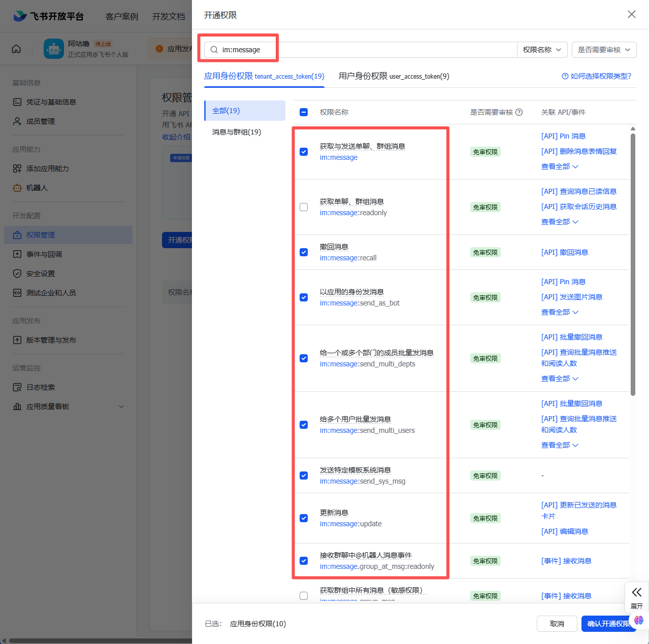Open the 权限名称 search type dropdown
This screenshot has height=644, width=649.
click(542, 50)
